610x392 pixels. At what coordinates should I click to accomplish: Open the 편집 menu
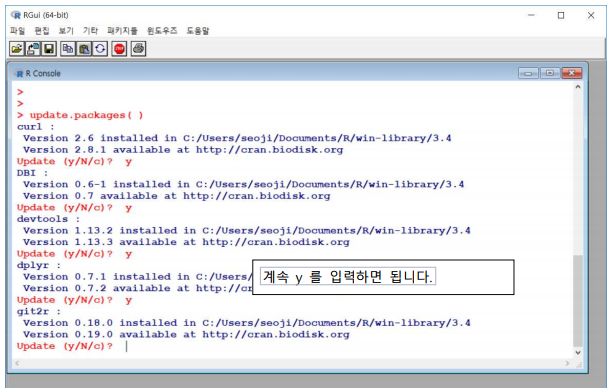[x=42, y=30]
